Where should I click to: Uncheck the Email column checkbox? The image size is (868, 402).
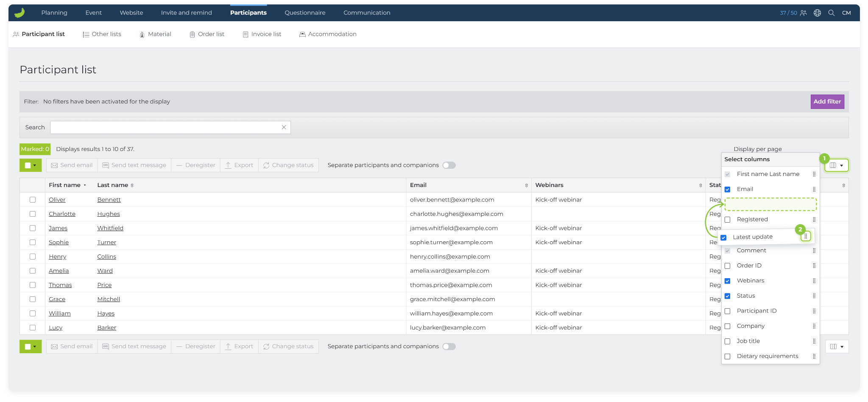[727, 189]
